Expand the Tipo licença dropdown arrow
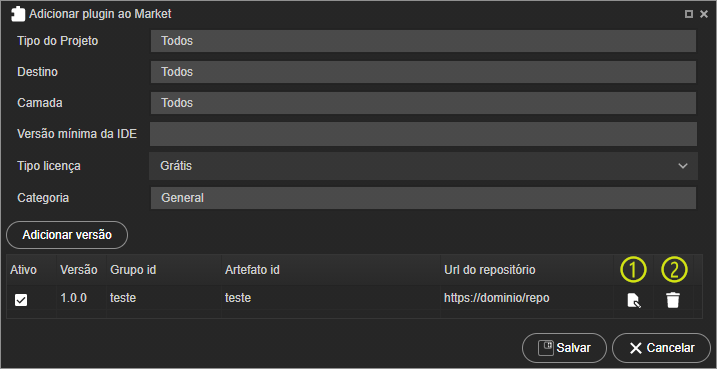The width and height of the screenshot is (717, 369). tap(683, 166)
